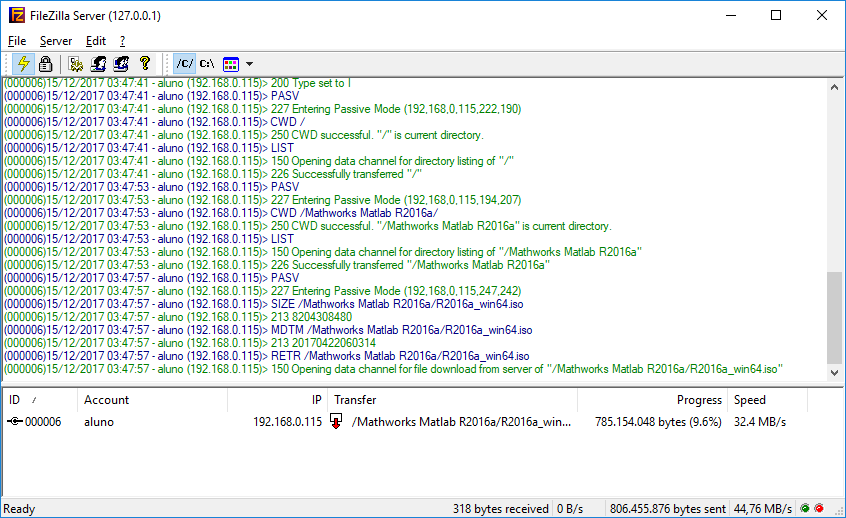
Task: Maximize the FileZilla Server window
Action: 776,15
